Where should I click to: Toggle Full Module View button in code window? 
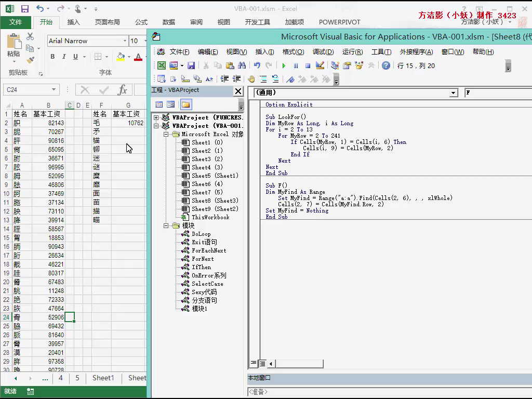point(262,364)
